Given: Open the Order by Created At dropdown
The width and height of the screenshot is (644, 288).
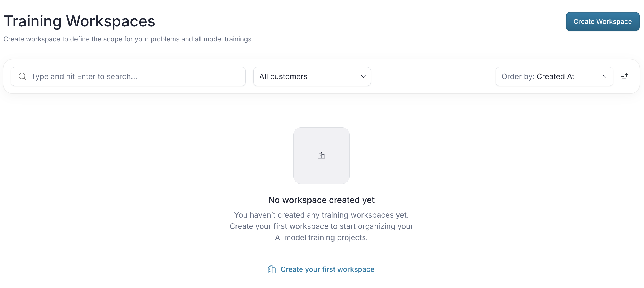Looking at the screenshot, I should (554, 76).
